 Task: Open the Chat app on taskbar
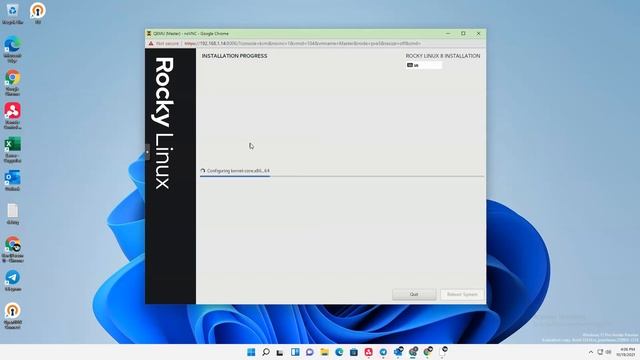click(309, 352)
